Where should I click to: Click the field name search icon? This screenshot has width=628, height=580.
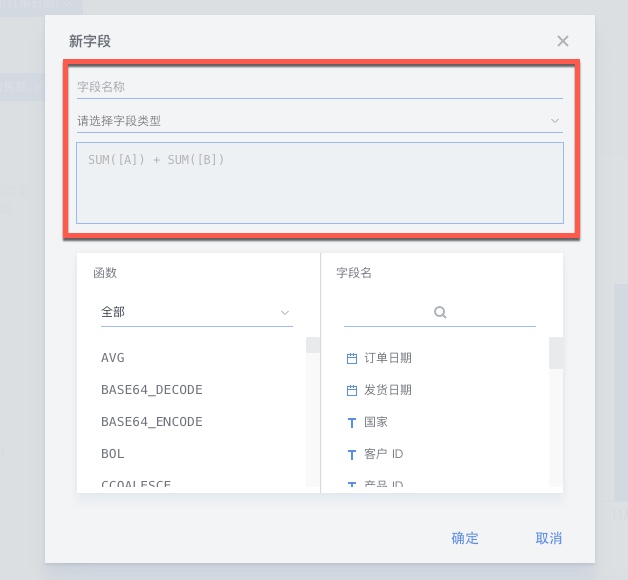pyautogui.click(x=440, y=312)
